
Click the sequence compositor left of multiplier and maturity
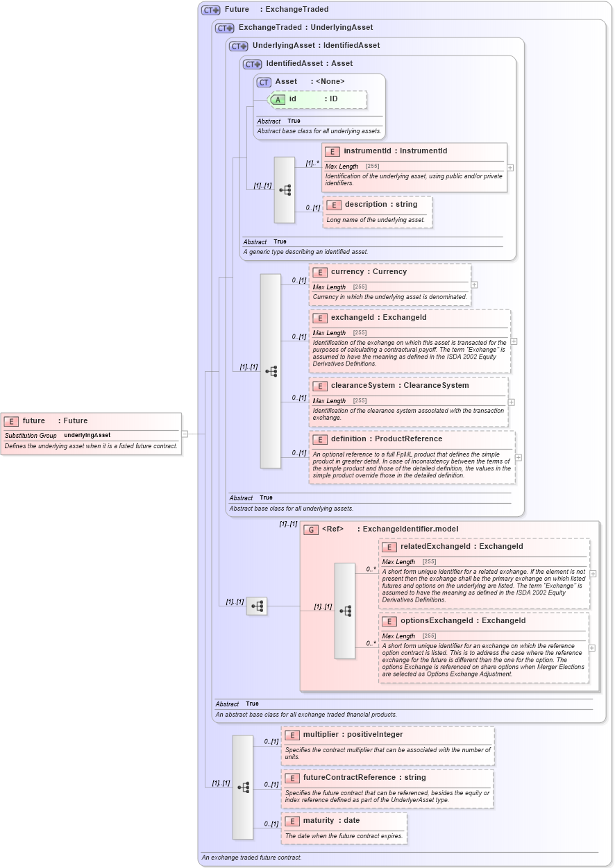click(243, 787)
